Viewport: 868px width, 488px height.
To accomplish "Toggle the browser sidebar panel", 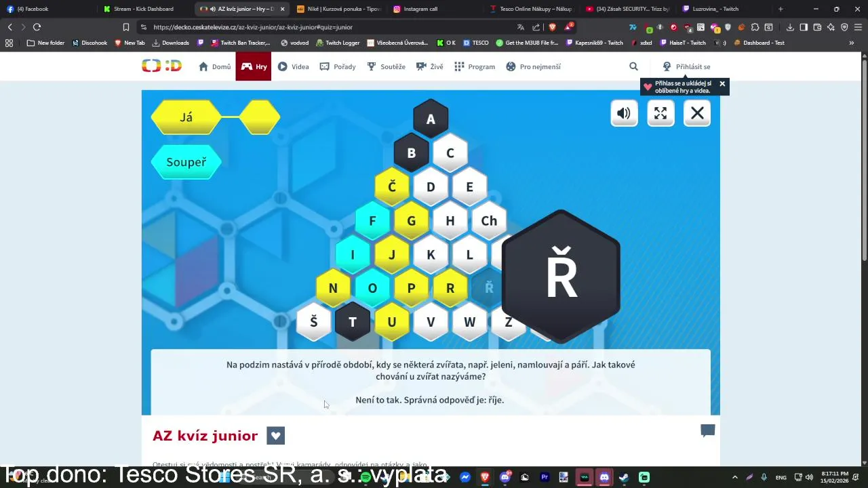I will coord(804,27).
